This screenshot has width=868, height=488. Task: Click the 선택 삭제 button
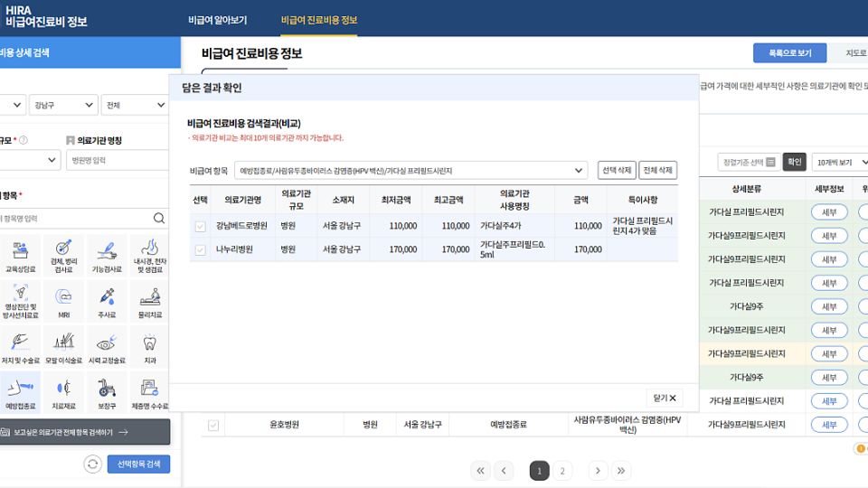point(617,170)
